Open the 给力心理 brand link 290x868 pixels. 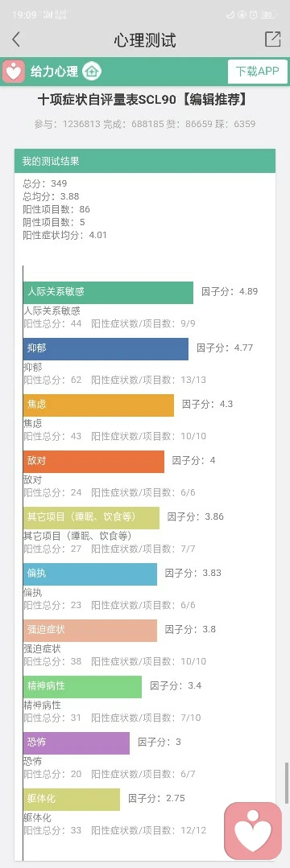coord(54,72)
